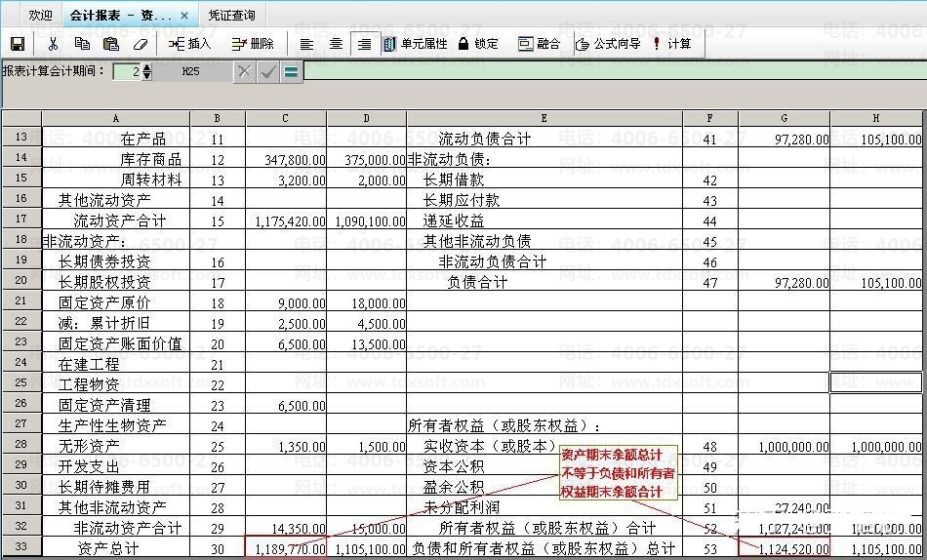Click the 资本公积 cell
The height and width of the screenshot is (560, 927).
[544, 466]
